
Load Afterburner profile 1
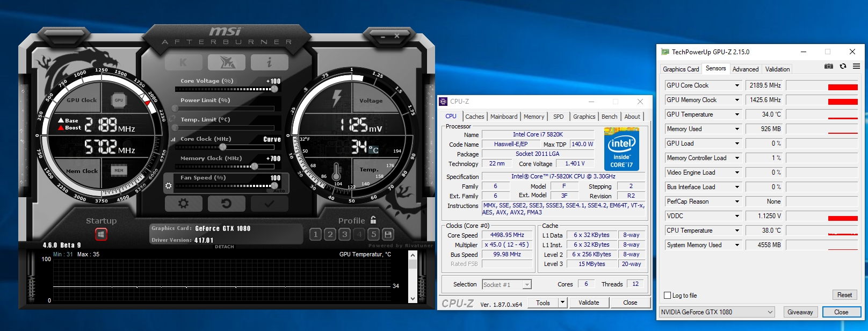(x=316, y=234)
